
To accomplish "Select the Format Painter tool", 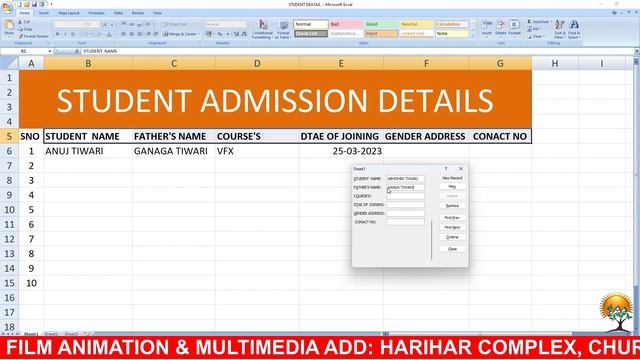I will [33, 36].
